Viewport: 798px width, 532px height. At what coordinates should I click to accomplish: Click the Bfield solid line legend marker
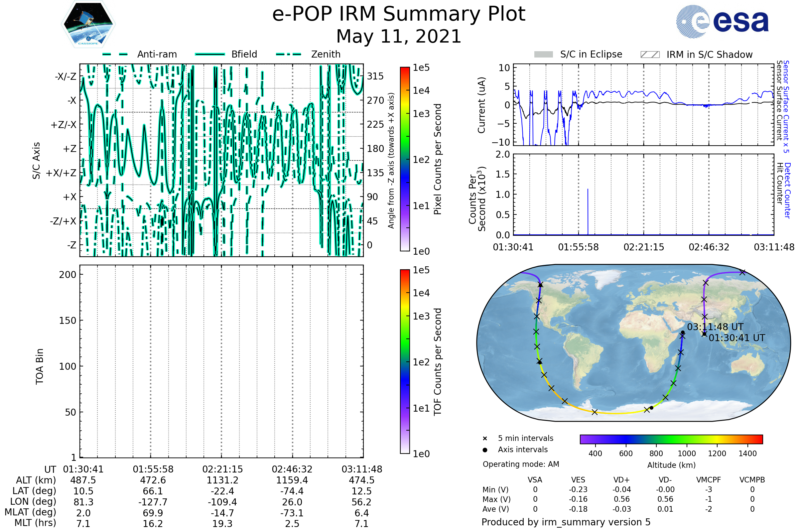click(210, 54)
